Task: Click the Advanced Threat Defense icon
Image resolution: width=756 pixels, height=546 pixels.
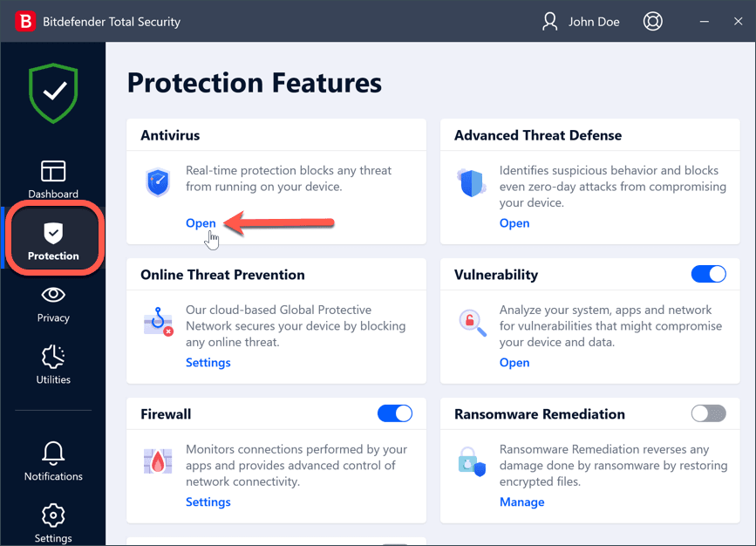Action: click(x=471, y=183)
